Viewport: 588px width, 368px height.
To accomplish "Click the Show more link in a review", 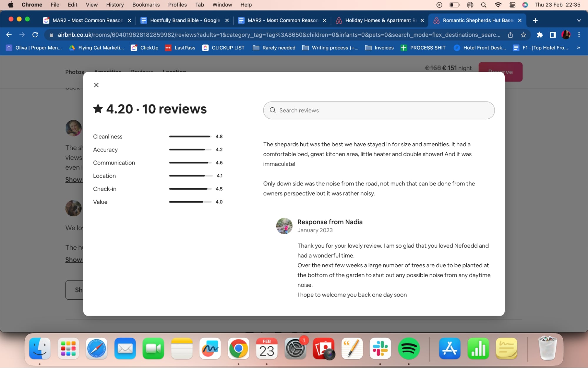I will point(74,180).
